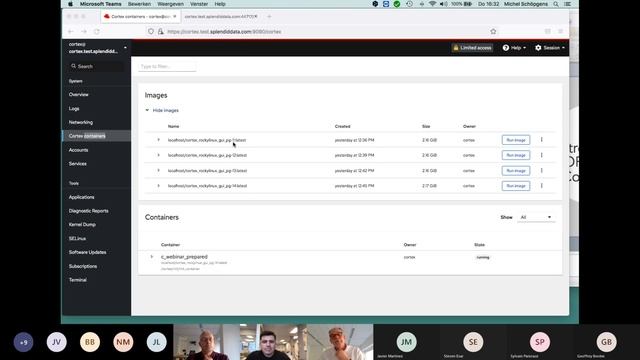Image resolution: width=640 pixels, height=360 pixels.
Task: Open Networking in sidebar
Action: [81, 122]
